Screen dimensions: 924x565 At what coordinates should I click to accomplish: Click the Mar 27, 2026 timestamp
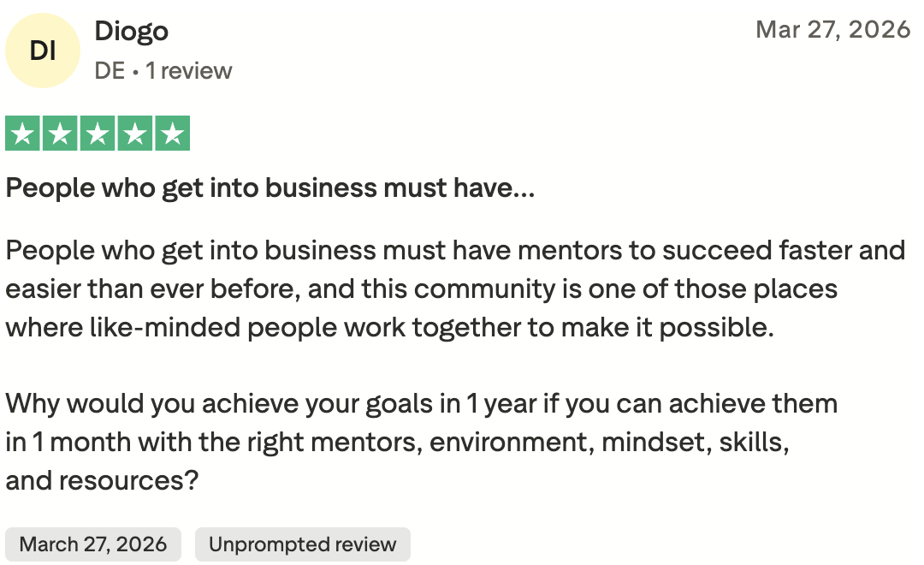point(832,29)
